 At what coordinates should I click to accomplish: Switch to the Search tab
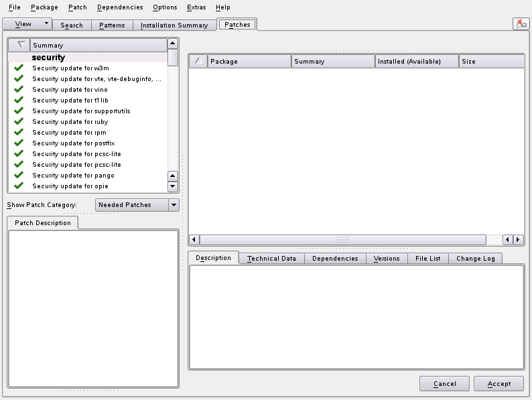click(72, 25)
